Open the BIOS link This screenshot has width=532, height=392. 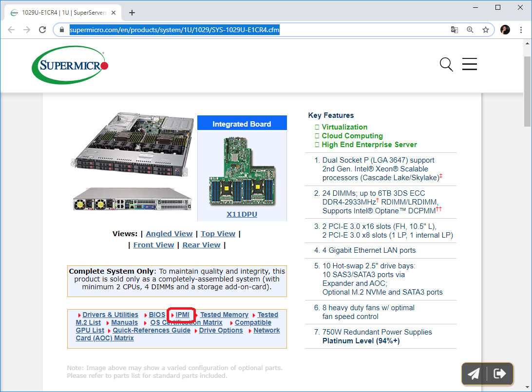(157, 315)
